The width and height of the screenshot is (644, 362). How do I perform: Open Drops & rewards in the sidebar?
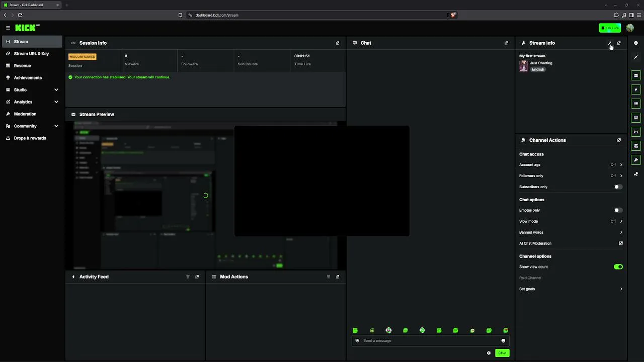(x=32, y=138)
